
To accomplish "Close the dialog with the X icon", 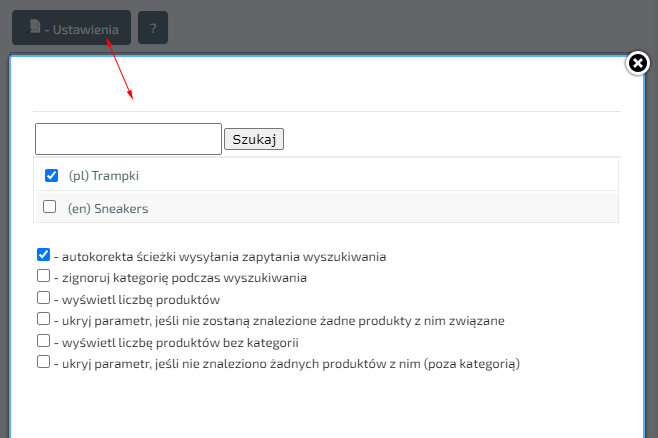I will [x=637, y=64].
